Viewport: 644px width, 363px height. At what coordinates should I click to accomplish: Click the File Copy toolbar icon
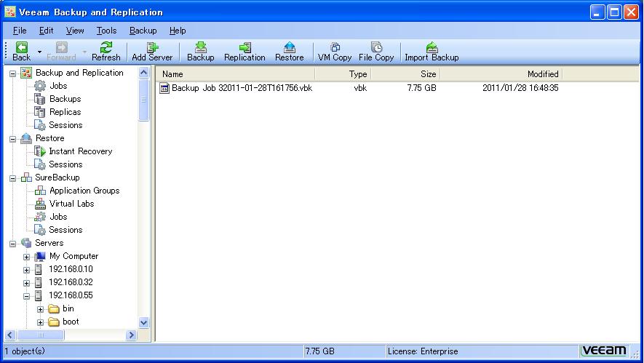376,52
